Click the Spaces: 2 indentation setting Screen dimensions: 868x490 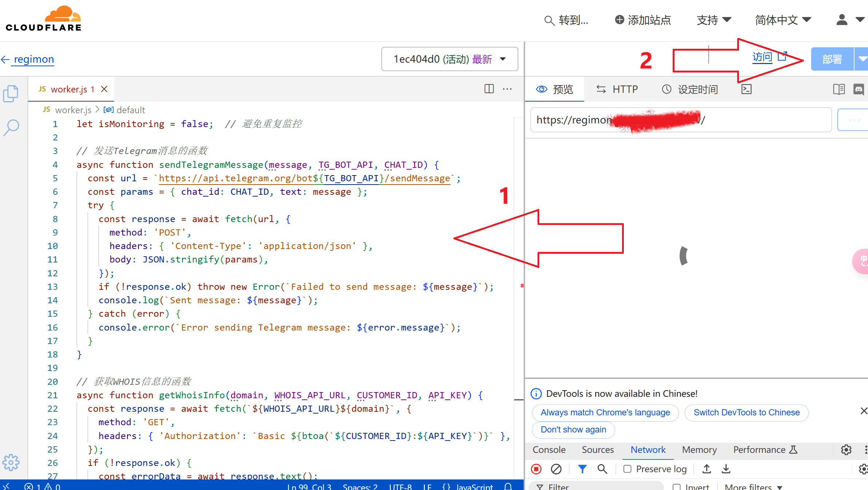pyautogui.click(x=360, y=486)
